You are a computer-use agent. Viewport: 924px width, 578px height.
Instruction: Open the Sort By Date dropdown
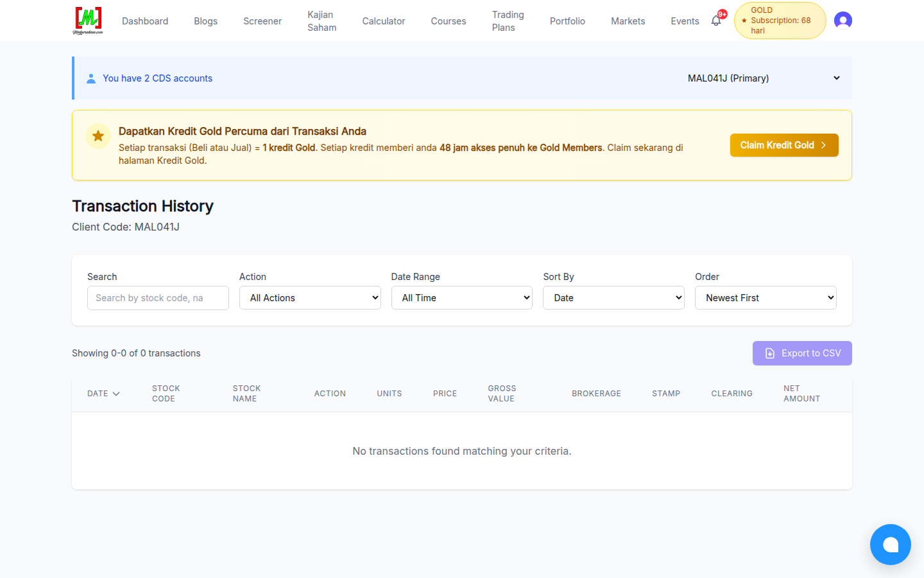click(x=614, y=298)
